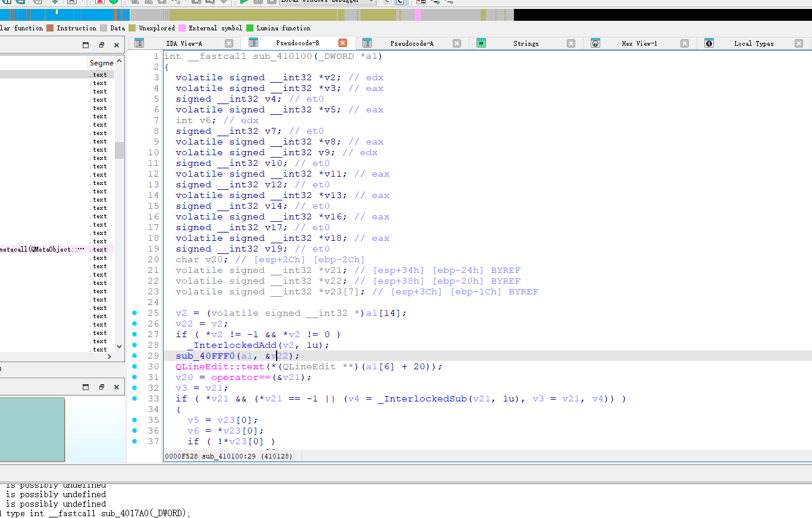Click the functions list scroll up arrow
812x518 pixels.
point(120,60)
